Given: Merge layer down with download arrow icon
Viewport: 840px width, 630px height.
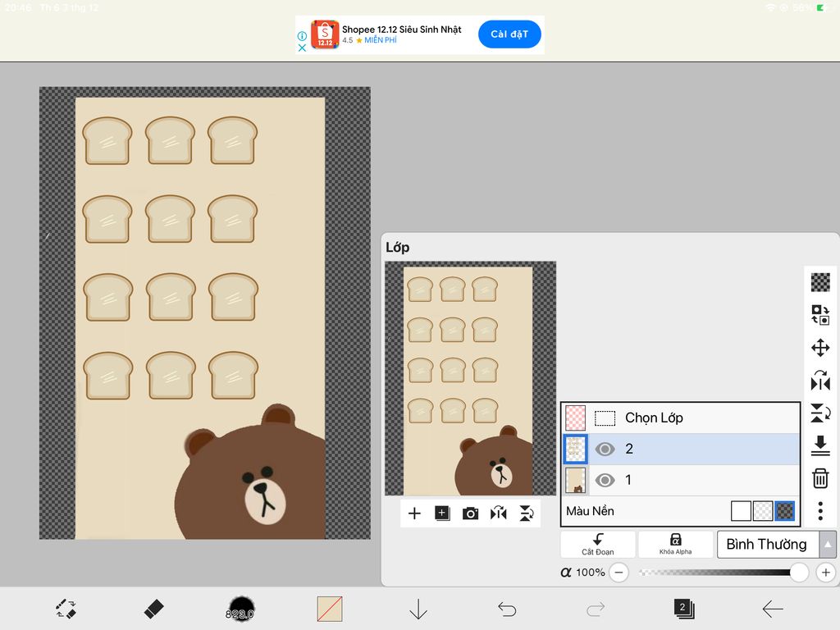Looking at the screenshot, I should [x=820, y=445].
